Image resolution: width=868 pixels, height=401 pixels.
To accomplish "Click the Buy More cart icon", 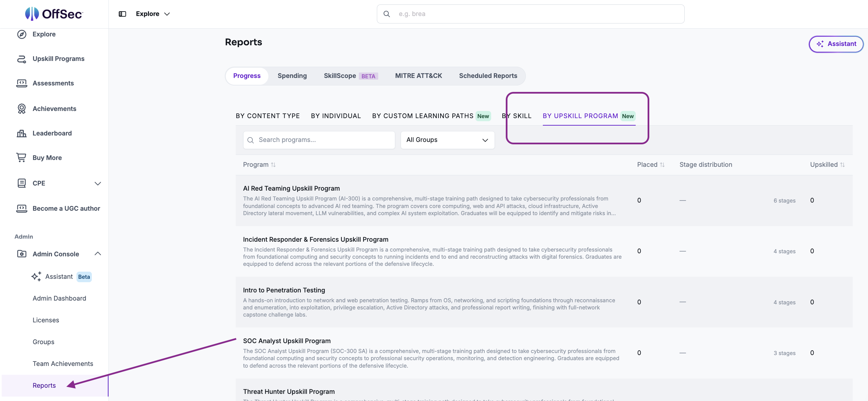I will pyautogui.click(x=21, y=158).
